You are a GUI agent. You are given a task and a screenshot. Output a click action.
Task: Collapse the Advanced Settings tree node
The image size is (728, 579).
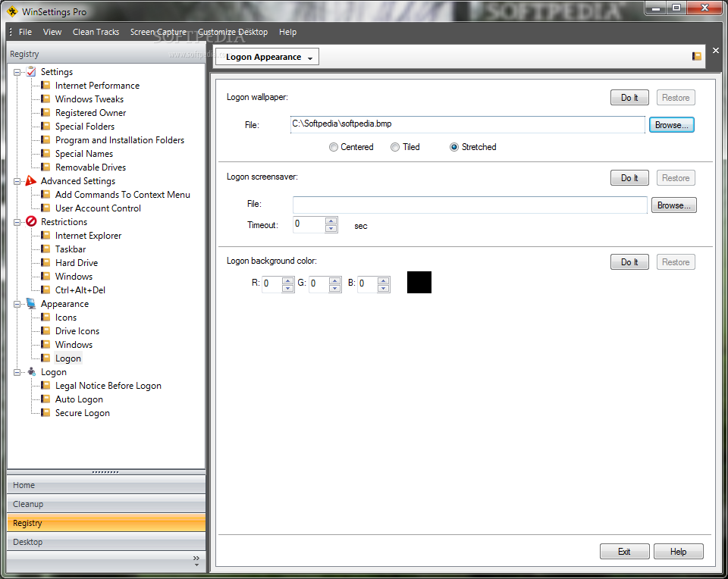coord(17,181)
